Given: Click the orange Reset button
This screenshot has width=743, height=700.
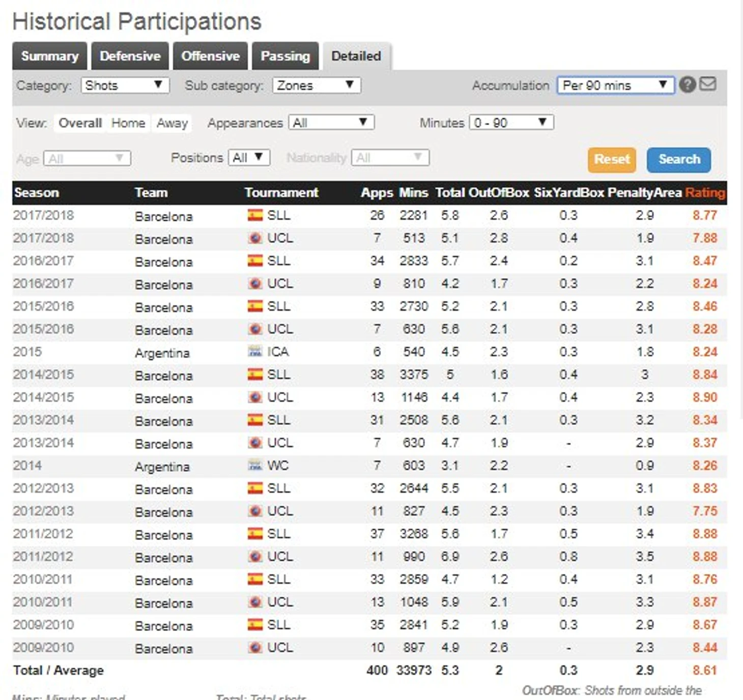Looking at the screenshot, I should pos(612,160).
